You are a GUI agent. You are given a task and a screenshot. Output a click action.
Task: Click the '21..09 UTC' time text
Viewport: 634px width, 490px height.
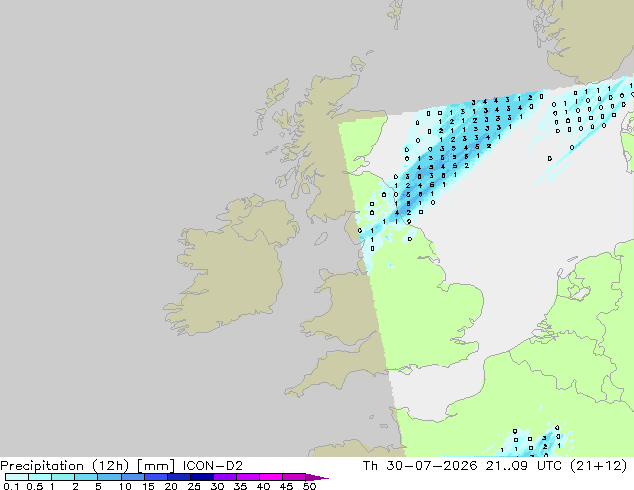click(x=524, y=466)
